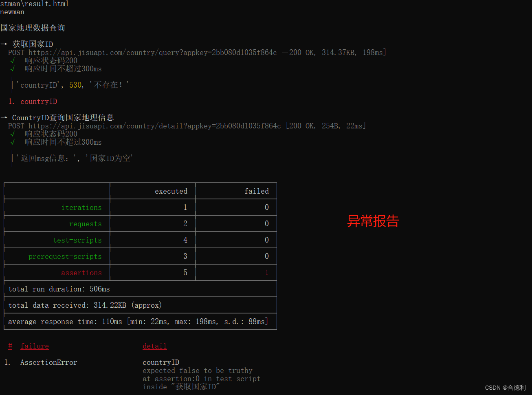This screenshot has width=532, height=395.
Task: Click the 'inside 获取国家ID' detail line
Action: pyautogui.click(x=181, y=387)
